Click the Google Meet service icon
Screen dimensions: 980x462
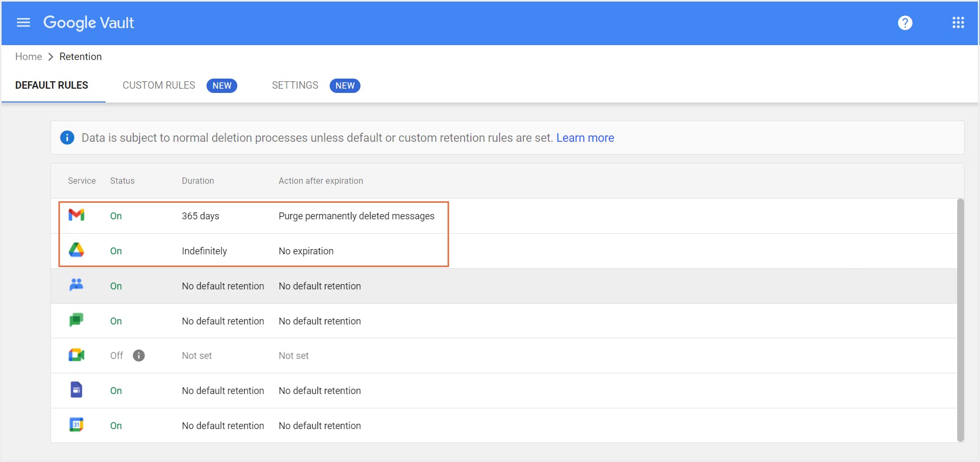76,355
